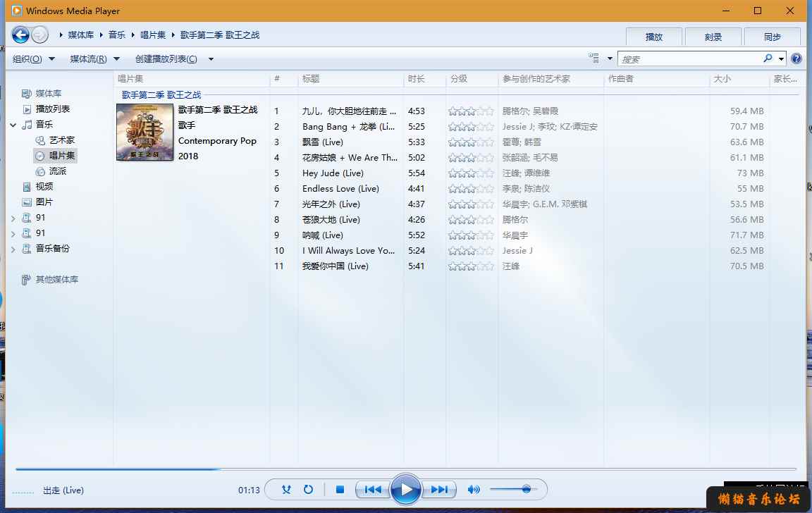
Task: Skip to the previous track
Action: tap(373, 490)
